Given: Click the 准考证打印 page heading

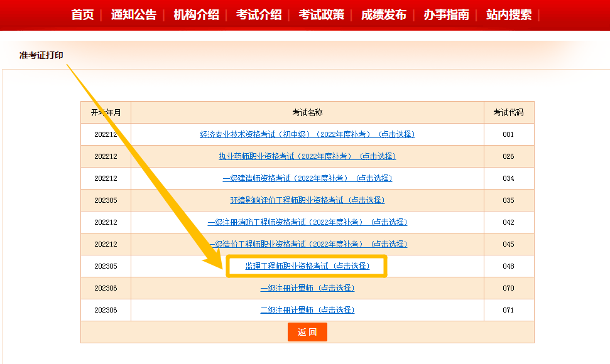Looking at the screenshot, I should click(41, 55).
